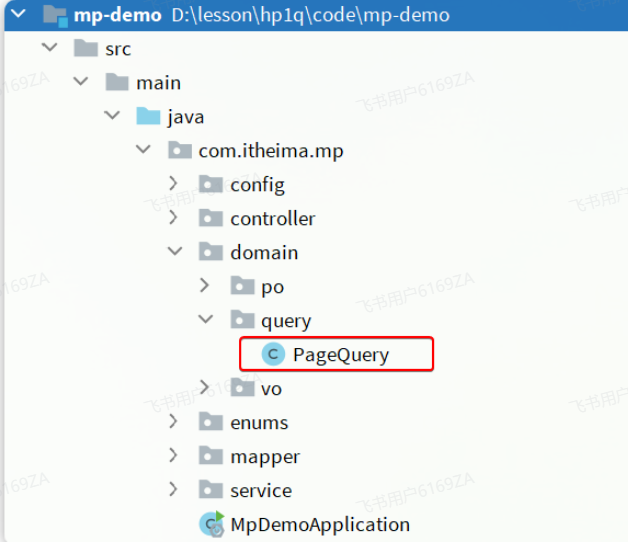Image resolution: width=628 pixels, height=542 pixels.
Task: Click the enums package folder icon
Action: (x=211, y=423)
